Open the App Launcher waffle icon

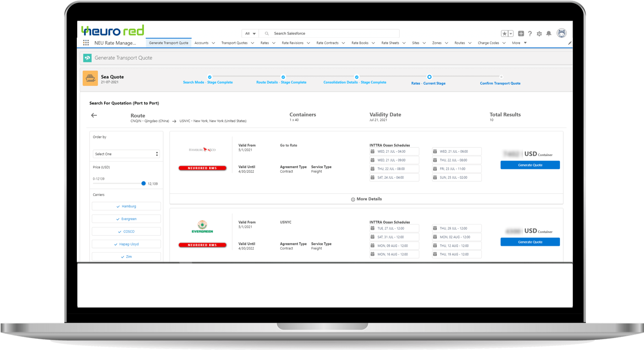(86, 43)
